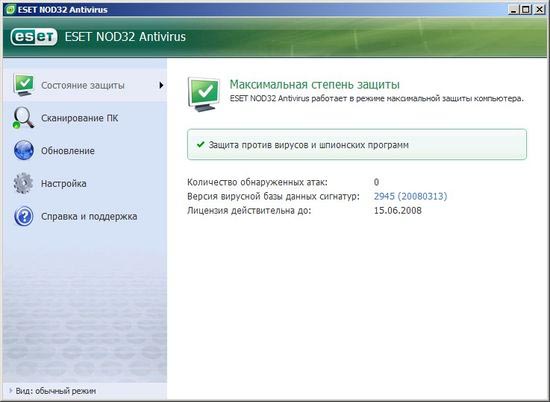Expand the arrow next to Состояние защиты
Viewport: 550px width, 402px height.
(161, 85)
